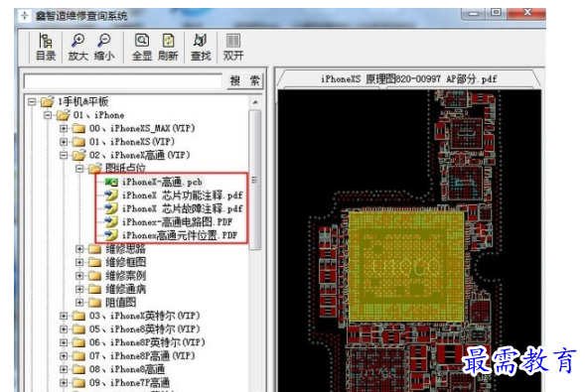Select 06、iPhone8P英特尔 (VIP) tree row
585x392 pixels.
click(x=147, y=342)
